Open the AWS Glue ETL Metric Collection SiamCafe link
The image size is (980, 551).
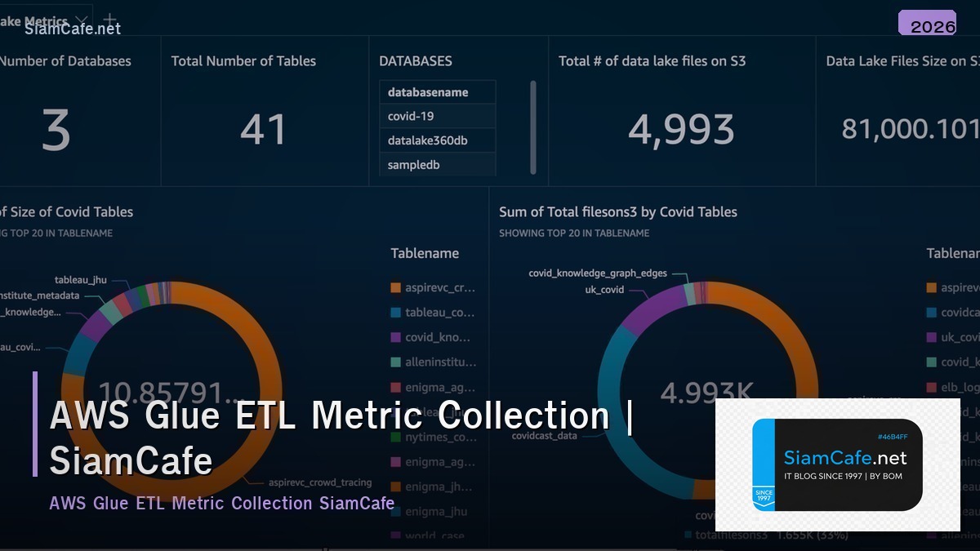point(221,503)
